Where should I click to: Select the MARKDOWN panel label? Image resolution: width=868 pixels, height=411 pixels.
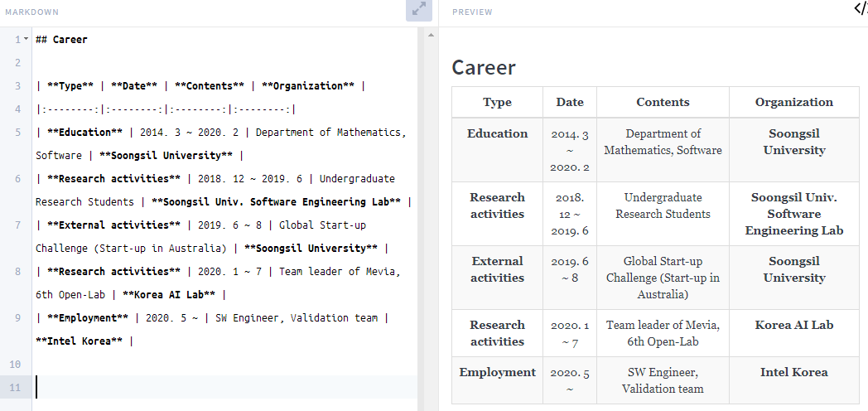[32, 12]
